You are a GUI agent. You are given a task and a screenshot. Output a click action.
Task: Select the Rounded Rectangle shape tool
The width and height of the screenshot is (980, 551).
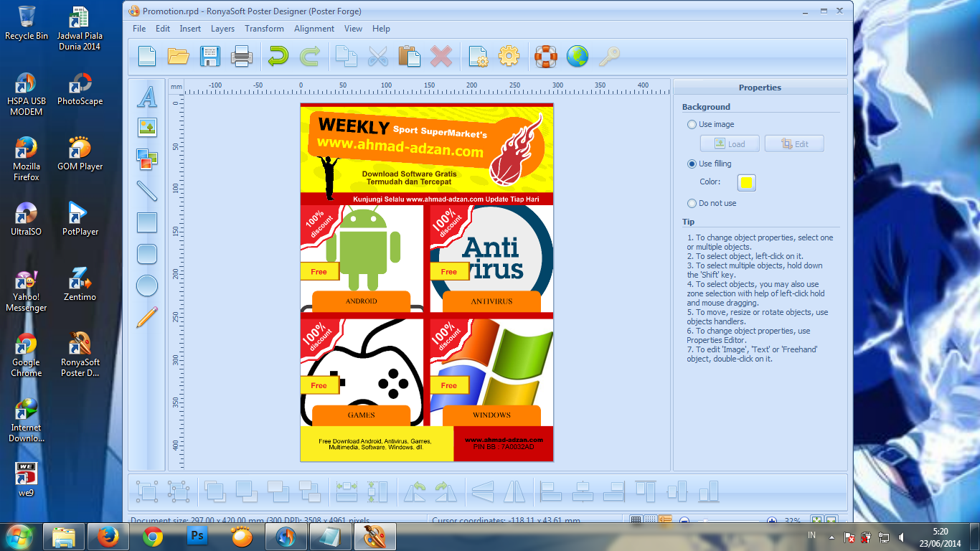point(147,254)
